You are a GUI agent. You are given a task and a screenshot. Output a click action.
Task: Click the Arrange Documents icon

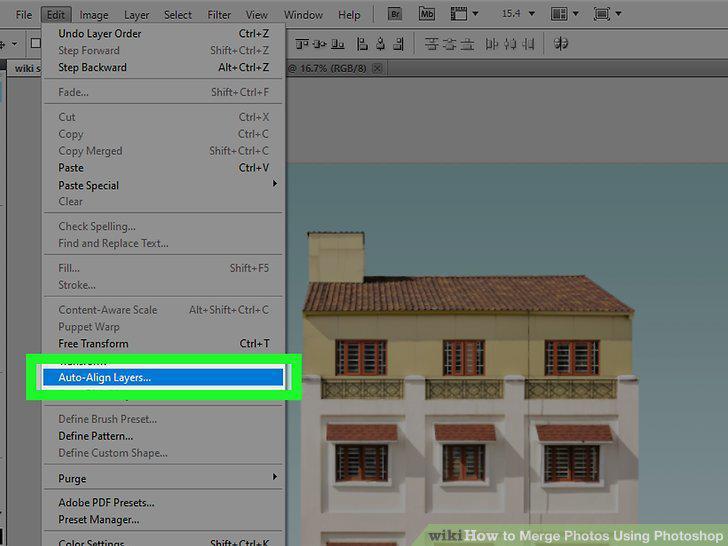559,14
